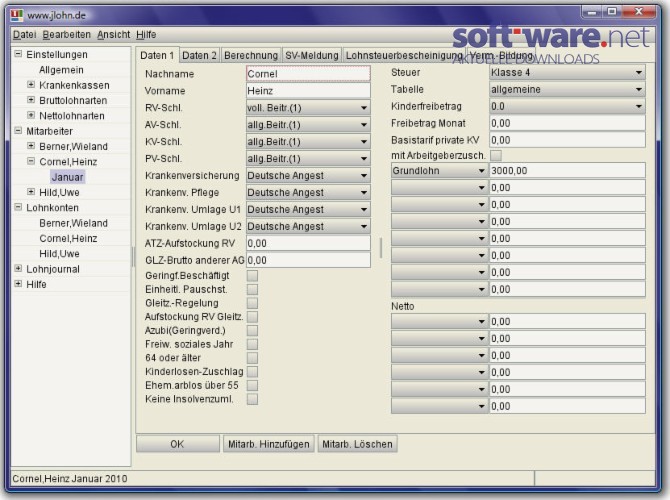Toggle the Ehem.arblos über 55 checkbox
Viewport: 670px width, 500px height.
[253, 385]
